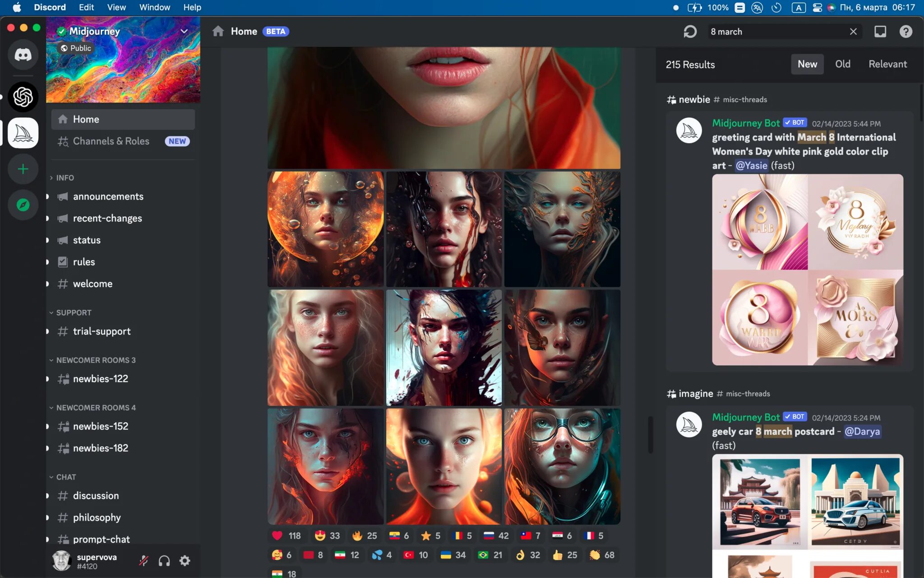Clear the '8 march' search field

click(x=853, y=32)
